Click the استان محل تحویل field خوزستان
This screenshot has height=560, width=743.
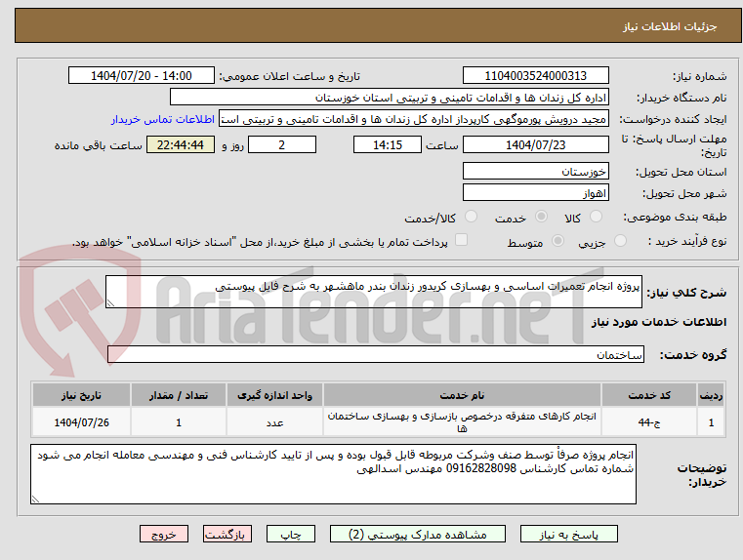coord(535,172)
